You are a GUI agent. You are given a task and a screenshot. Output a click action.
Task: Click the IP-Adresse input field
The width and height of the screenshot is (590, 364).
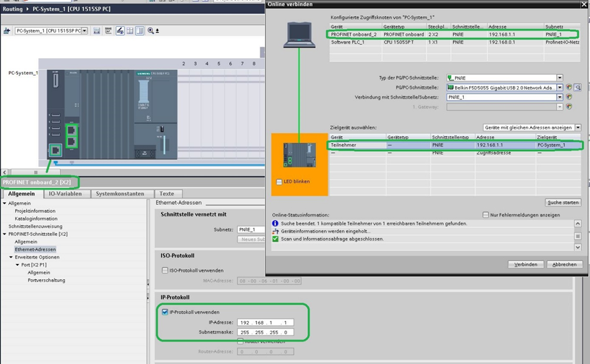(265, 323)
